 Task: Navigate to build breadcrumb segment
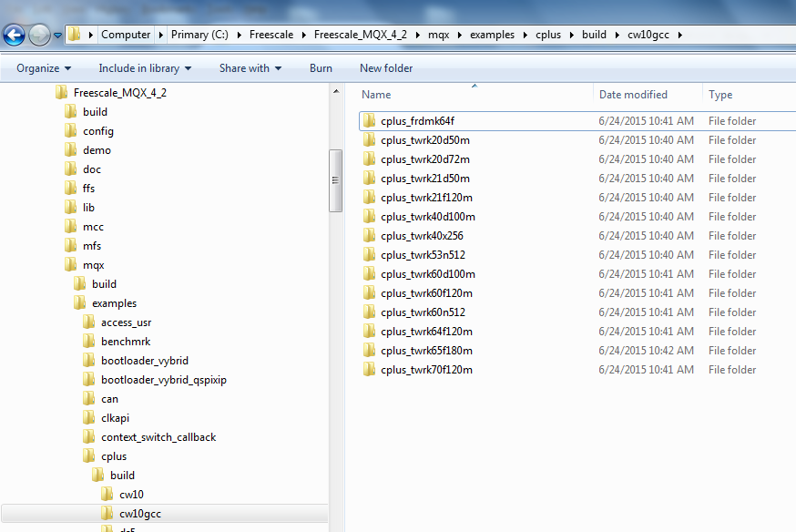[594, 35]
